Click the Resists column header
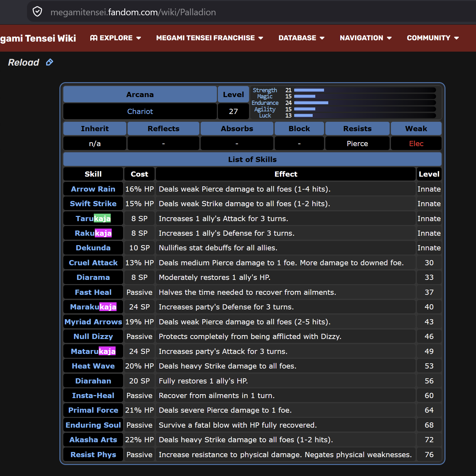The width and height of the screenshot is (476, 476). click(357, 129)
